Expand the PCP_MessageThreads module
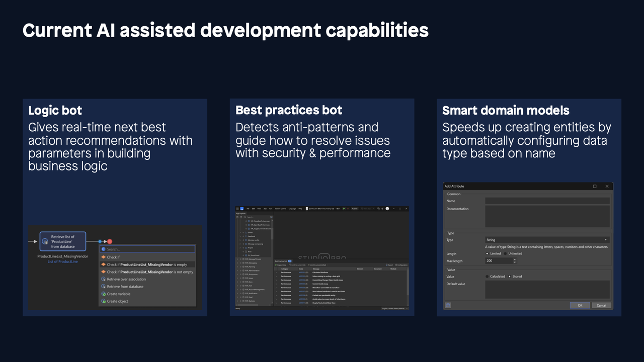The height and width of the screenshot is (362, 644). [x=237, y=259]
